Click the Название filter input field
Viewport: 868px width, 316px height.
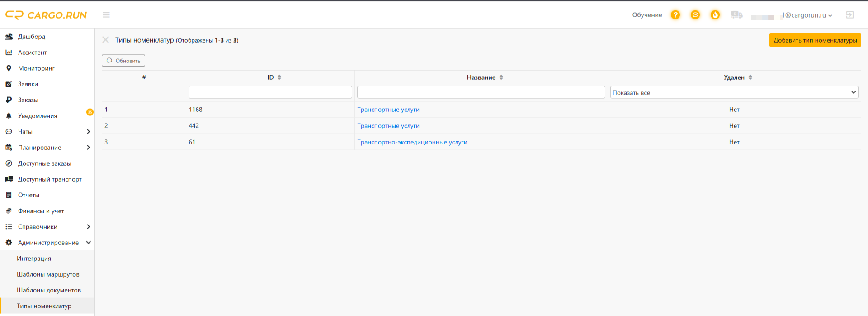tap(481, 92)
